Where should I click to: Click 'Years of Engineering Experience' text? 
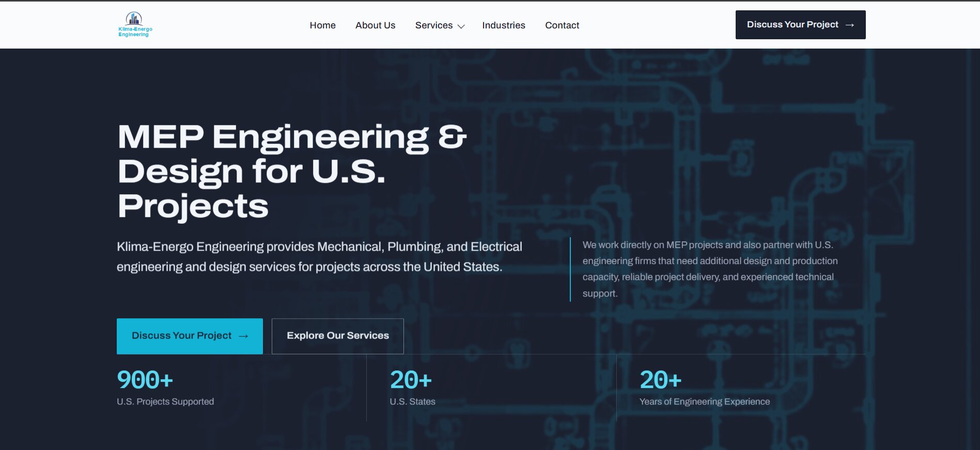click(705, 401)
